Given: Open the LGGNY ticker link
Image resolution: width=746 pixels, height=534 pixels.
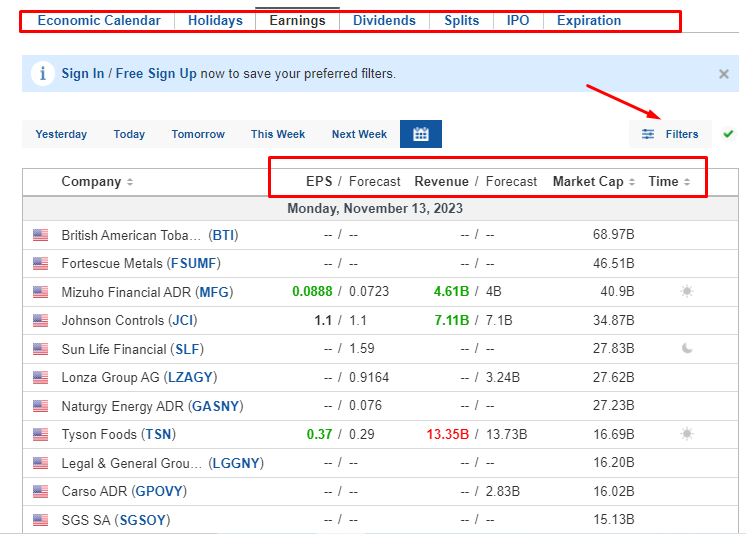Looking at the screenshot, I should [236, 463].
